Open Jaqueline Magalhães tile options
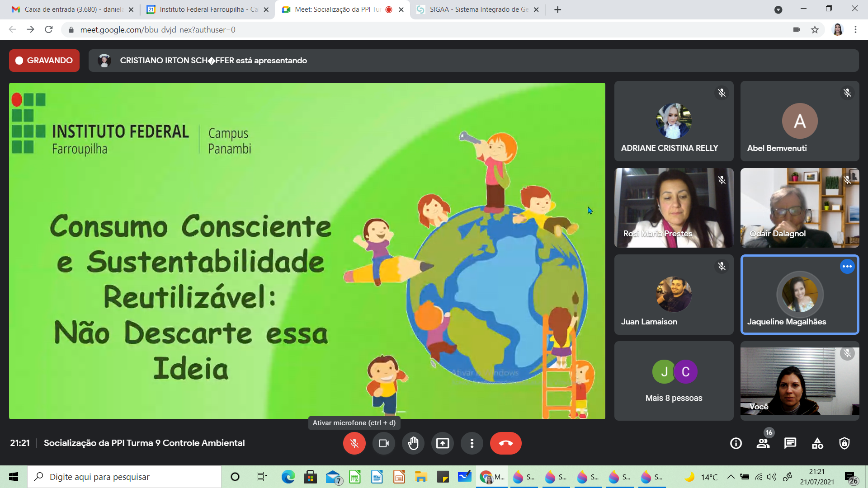This screenshot has height=488, width=868. (847, 267)
